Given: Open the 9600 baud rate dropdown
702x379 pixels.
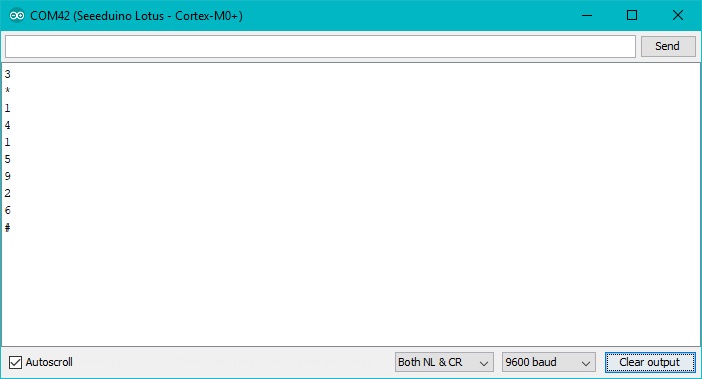Looking at the screenshot, I should pos(548,362).
